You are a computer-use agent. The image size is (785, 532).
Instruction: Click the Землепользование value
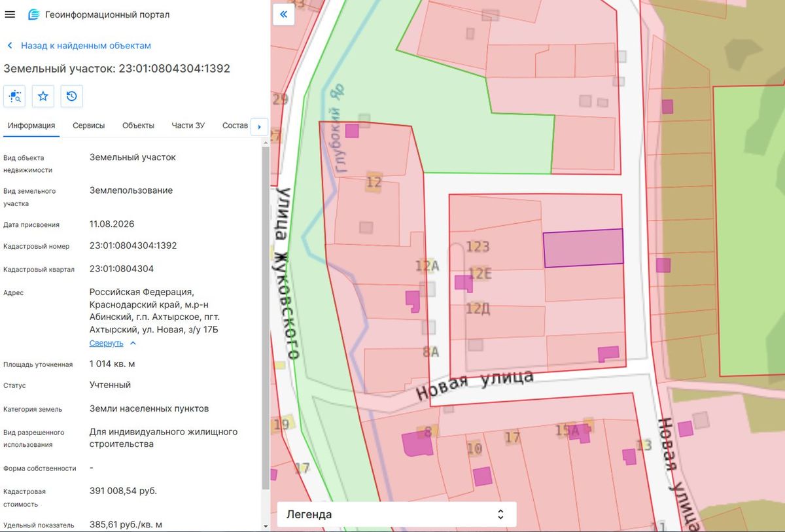click(x=131, y=190)
